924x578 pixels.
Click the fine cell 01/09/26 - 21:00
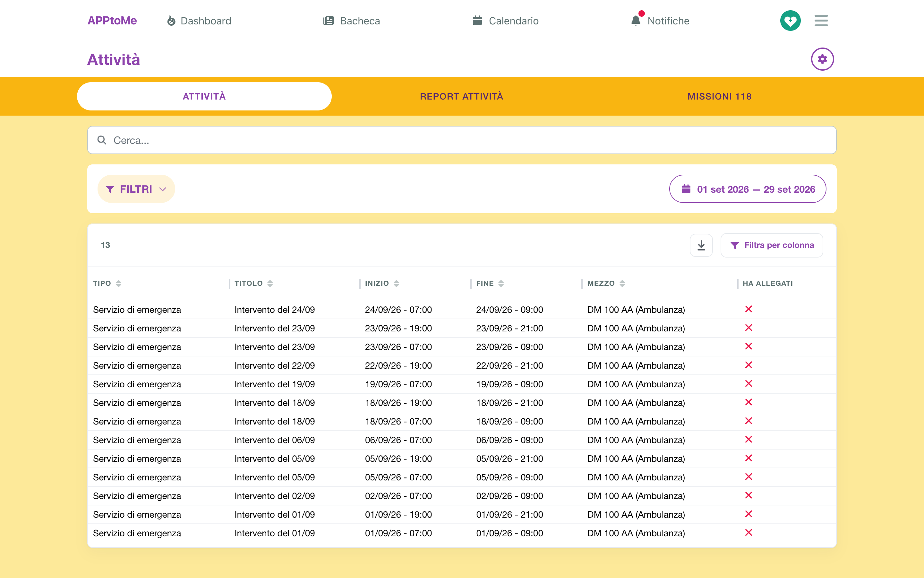[509, 514]
